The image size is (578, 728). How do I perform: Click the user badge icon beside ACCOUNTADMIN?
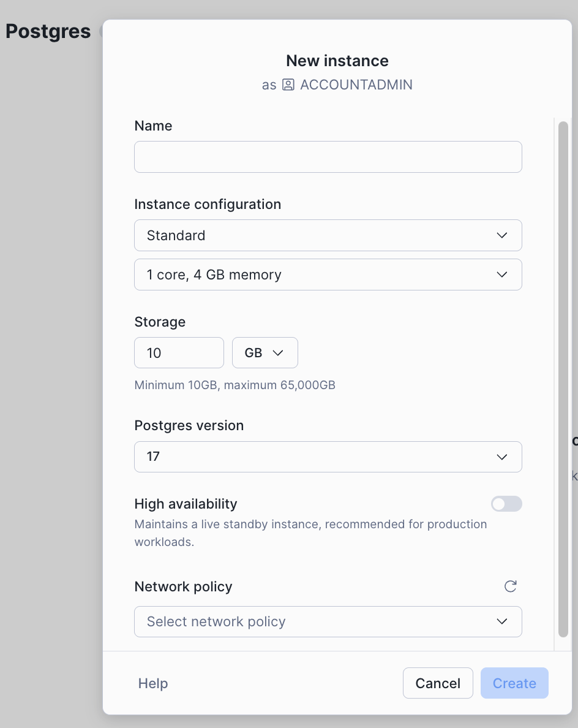click(286, 85)
